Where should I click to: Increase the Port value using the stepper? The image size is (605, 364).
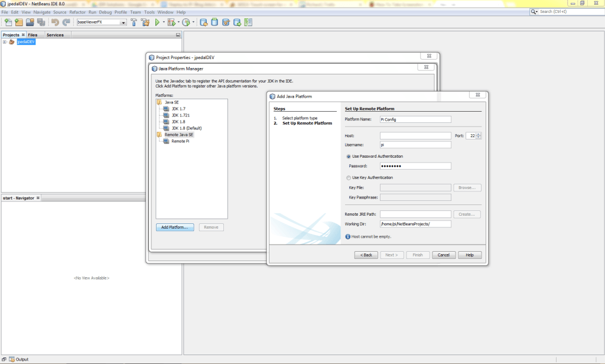[x=478, y=134]
